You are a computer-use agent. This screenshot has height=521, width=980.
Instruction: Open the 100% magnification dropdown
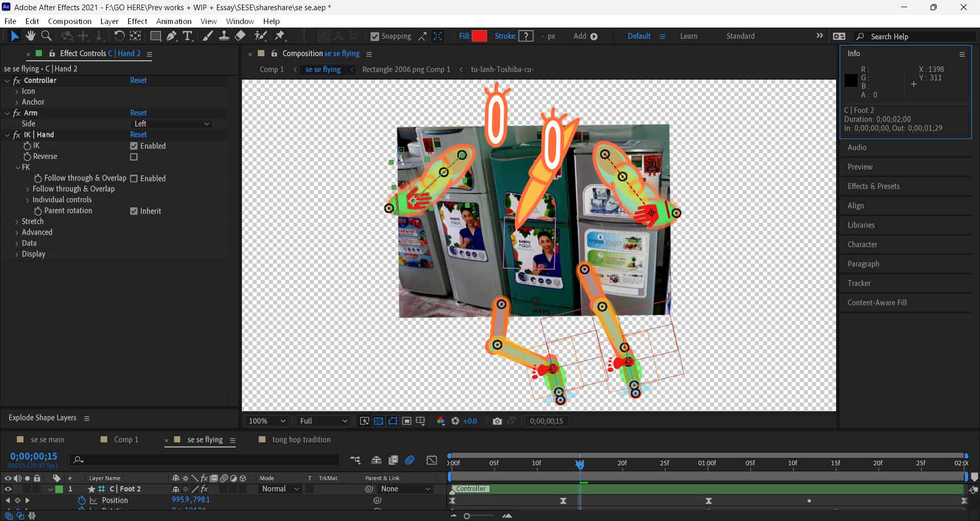pos(266,421)
